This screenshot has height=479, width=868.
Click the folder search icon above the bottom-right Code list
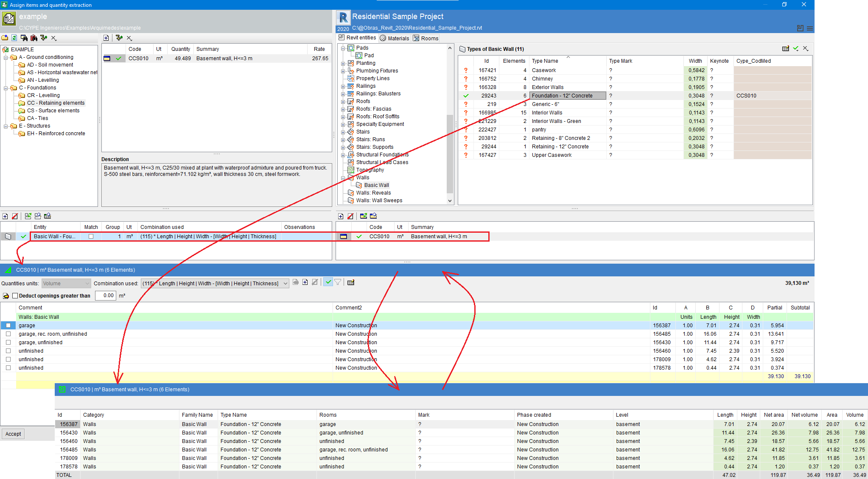point(373,216)
